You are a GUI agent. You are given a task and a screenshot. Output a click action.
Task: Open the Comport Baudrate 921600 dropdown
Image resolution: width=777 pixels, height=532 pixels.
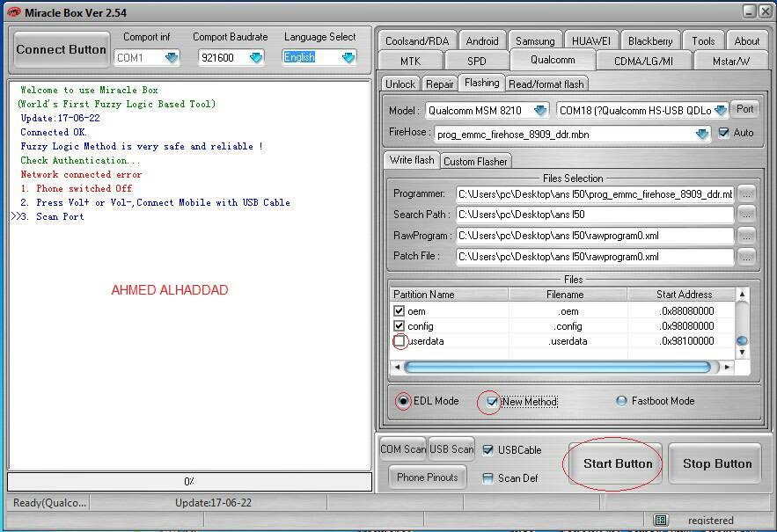[x=256, y=58]
